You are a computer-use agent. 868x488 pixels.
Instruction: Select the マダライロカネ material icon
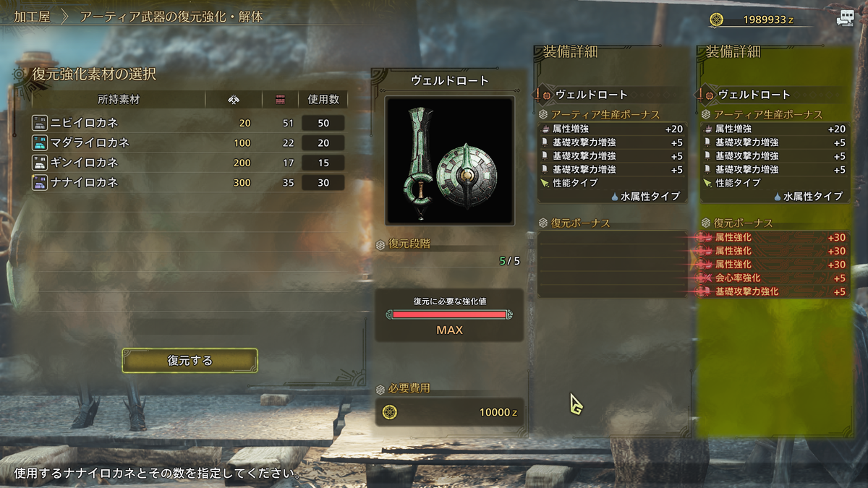tap(39, 143)
